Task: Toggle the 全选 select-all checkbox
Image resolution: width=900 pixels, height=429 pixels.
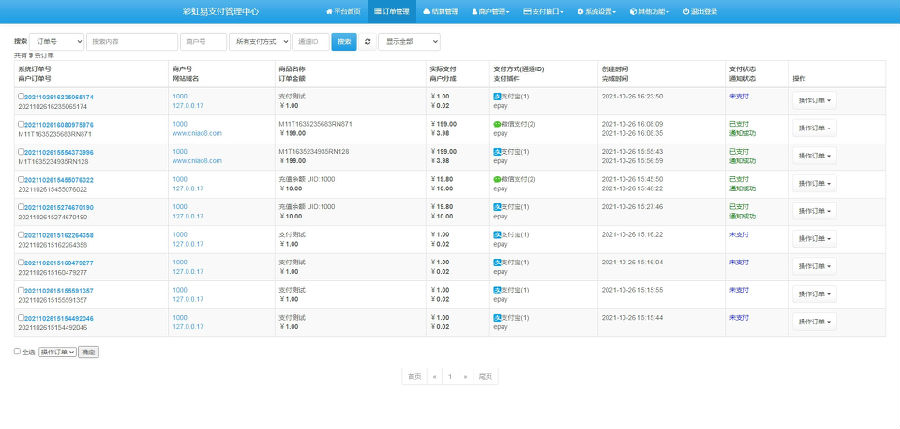Action: (17, 351)
